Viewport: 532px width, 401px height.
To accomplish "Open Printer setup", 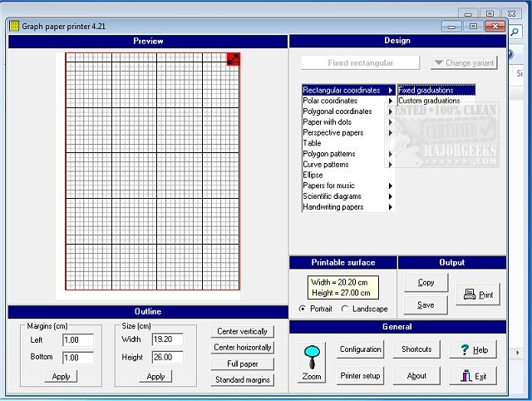I will point(360,375).
